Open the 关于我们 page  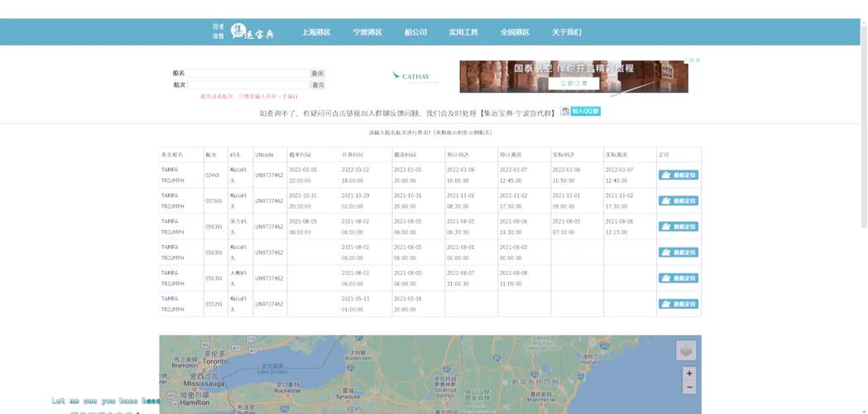click(566, 32)
